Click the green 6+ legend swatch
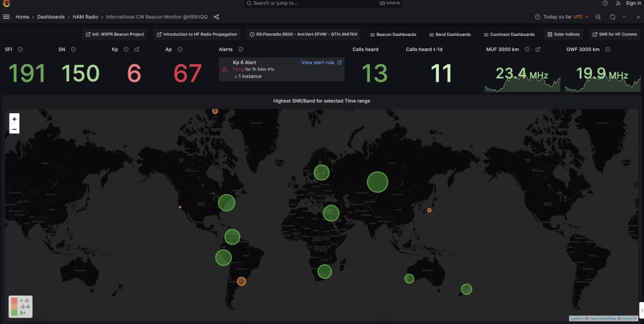Viewport: 644px width, 324px height. [14, 312]
